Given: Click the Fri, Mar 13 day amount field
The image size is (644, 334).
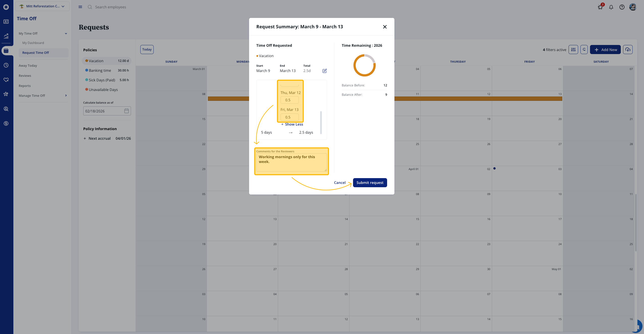Looking at the screenshot, I should point(289,117).
